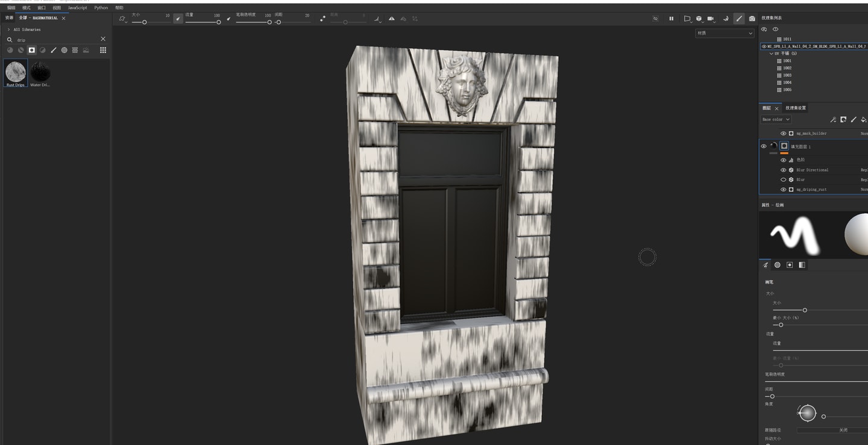Open the Python menu

click(101, 8)
